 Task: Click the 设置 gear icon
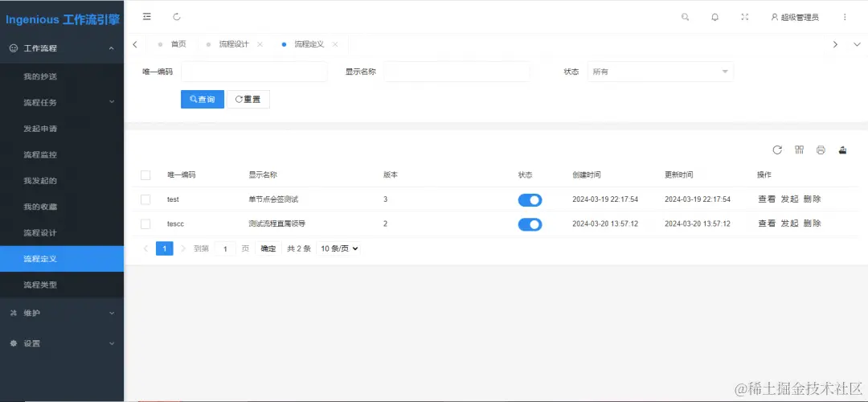[14, 343]
